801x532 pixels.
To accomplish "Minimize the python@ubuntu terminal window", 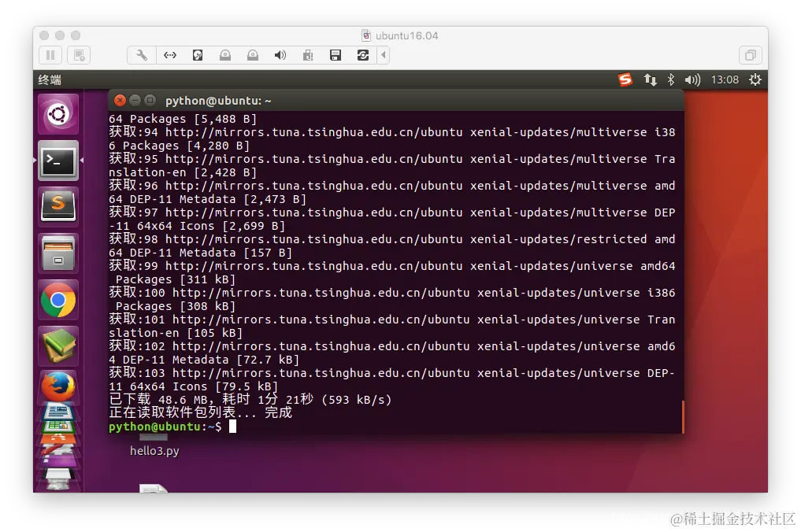I will coord(135,101).
